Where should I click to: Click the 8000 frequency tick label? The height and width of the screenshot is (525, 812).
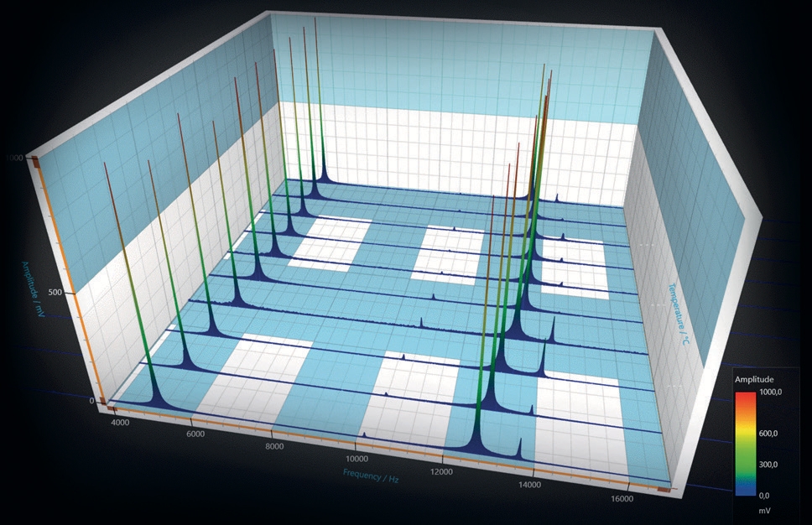tap(272, 446)
